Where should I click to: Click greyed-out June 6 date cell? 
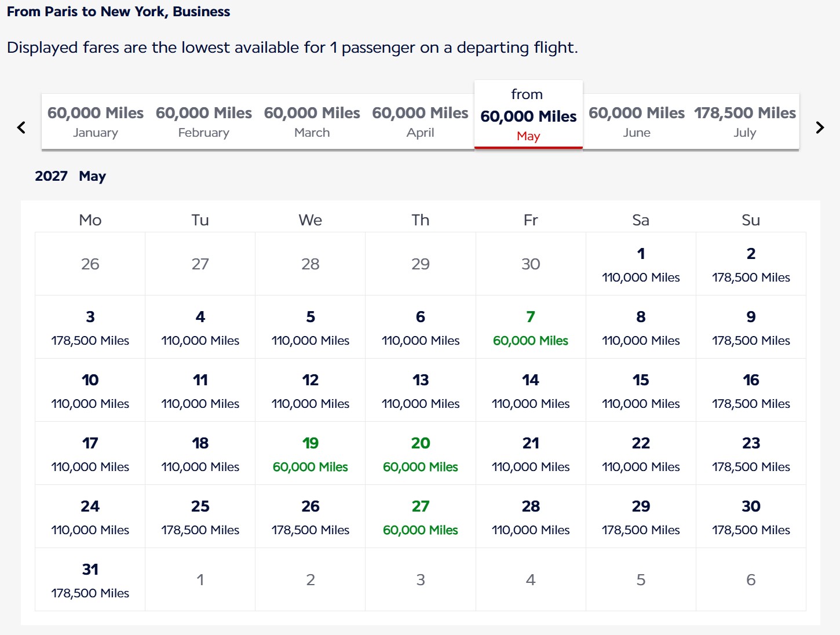tap(751, 580)
